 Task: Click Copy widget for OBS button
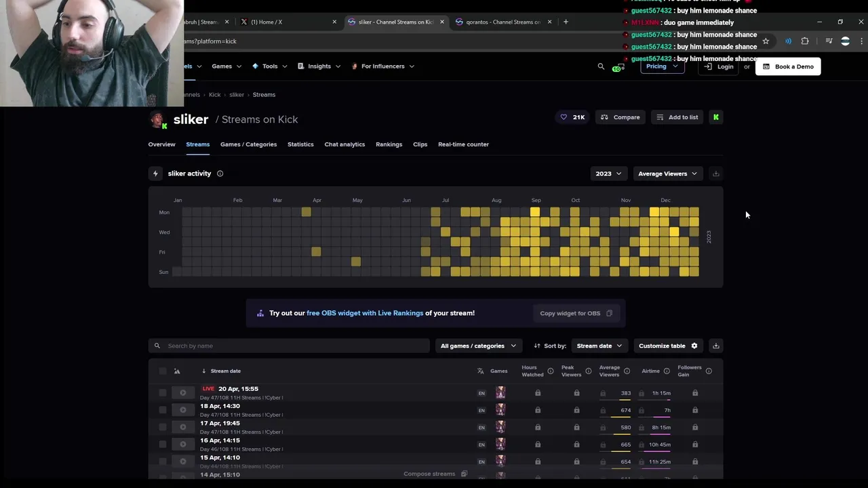coord(576,313)
